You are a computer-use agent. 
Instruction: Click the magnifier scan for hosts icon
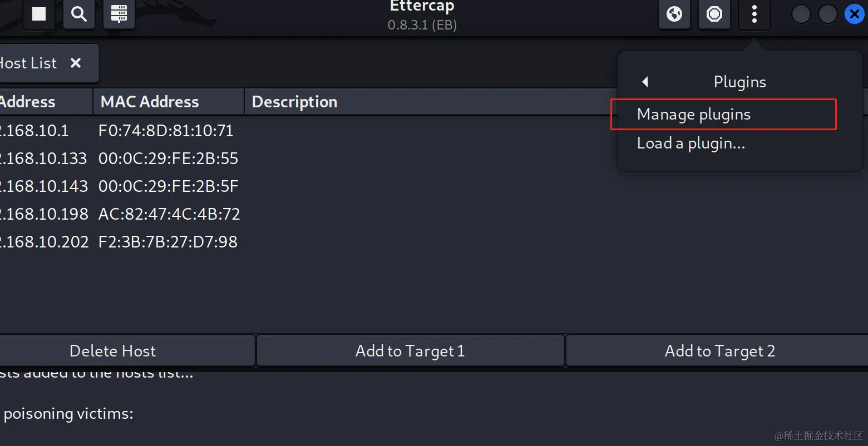pyautogui.click(x=79, y=14)
